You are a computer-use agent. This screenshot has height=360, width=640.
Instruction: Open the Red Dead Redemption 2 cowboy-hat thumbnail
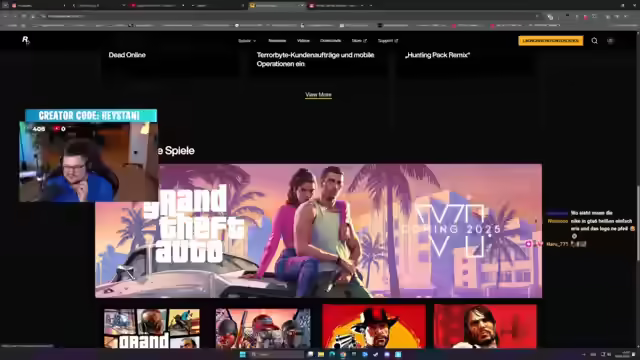click(x=374, y=326)
